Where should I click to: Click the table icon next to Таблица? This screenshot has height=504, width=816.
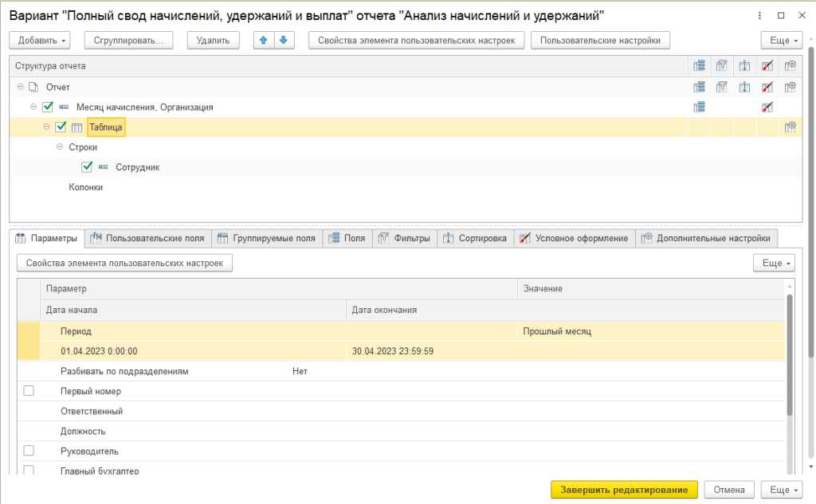pyautogui.click(x=77, y=127)
